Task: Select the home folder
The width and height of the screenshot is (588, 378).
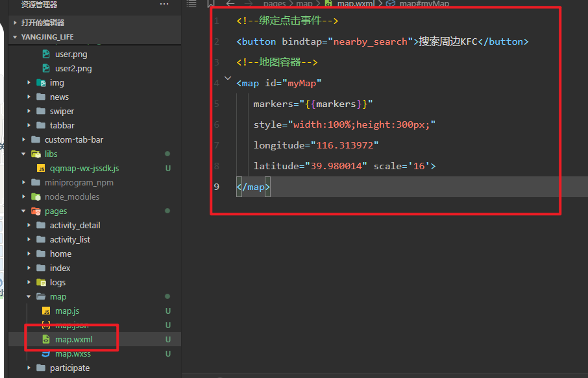Action: coord(60,254)
